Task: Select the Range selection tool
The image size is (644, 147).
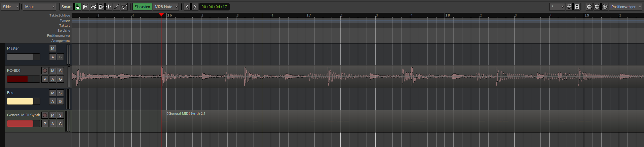Action: pyautogui.click(x=85, y=7)
